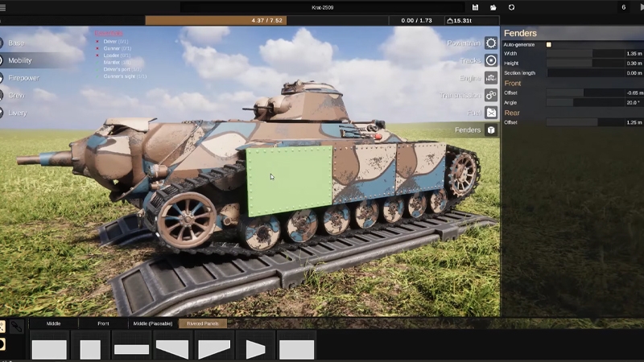Switch to the Riveted Panels tab

pyautogui.click(x=203, y=323)
